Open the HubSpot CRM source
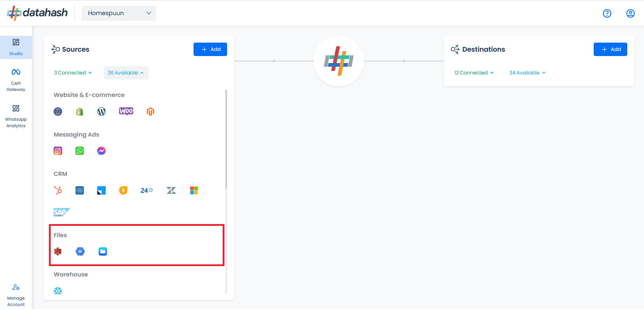 click(58, 190)
